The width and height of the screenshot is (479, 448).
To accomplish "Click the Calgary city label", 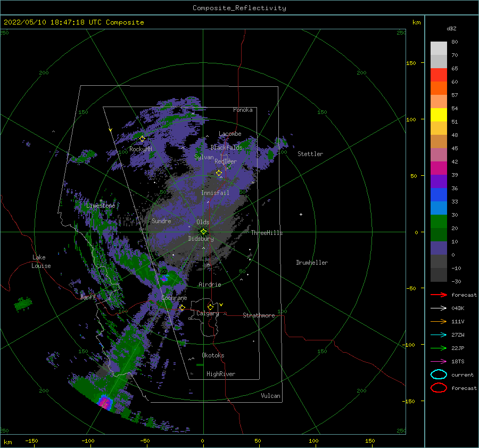I will [208, 313].
